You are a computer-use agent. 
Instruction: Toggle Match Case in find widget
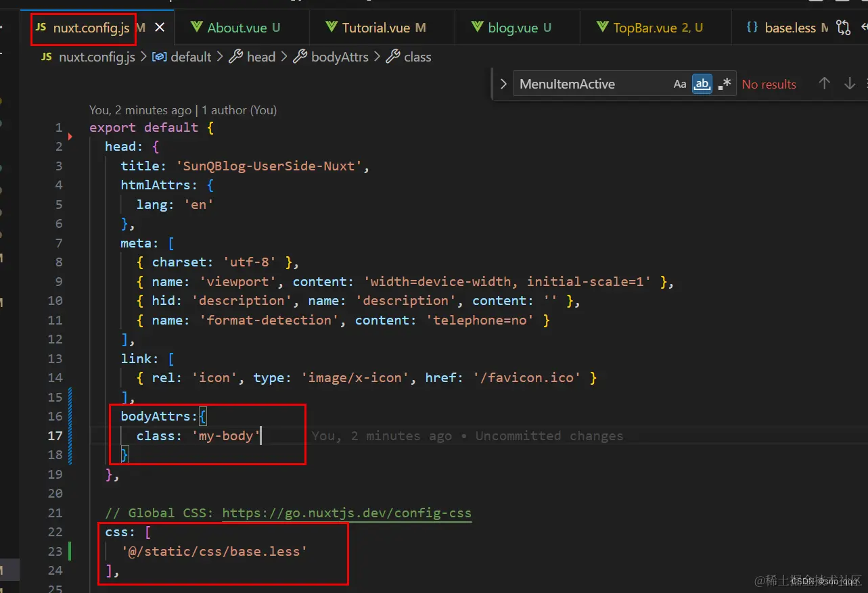[680, 85]
